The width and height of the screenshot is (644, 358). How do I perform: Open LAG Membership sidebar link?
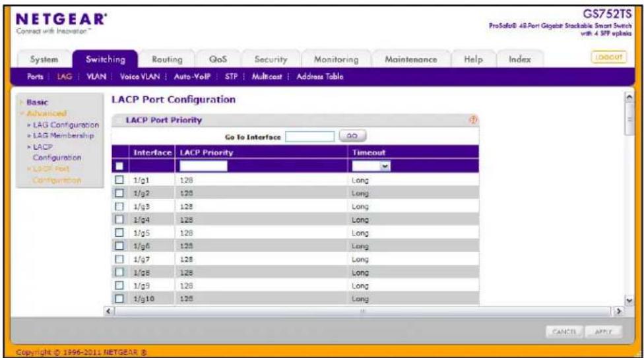(63, 135)
